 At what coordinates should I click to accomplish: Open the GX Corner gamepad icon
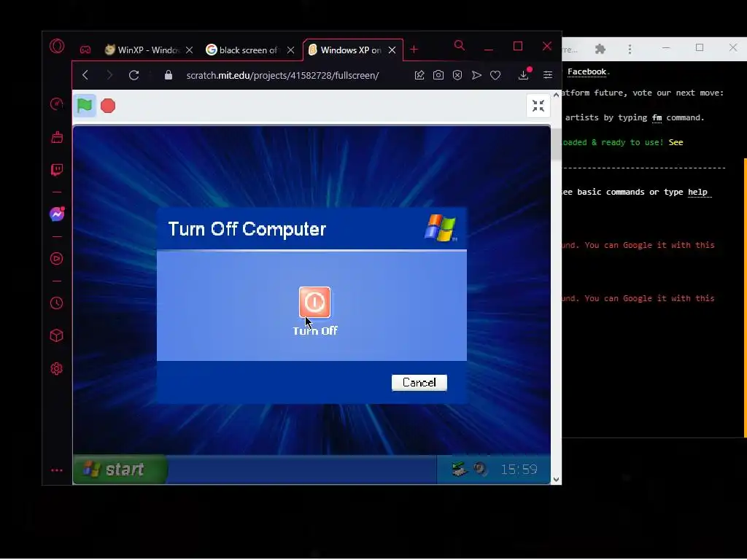coord(85,50)
